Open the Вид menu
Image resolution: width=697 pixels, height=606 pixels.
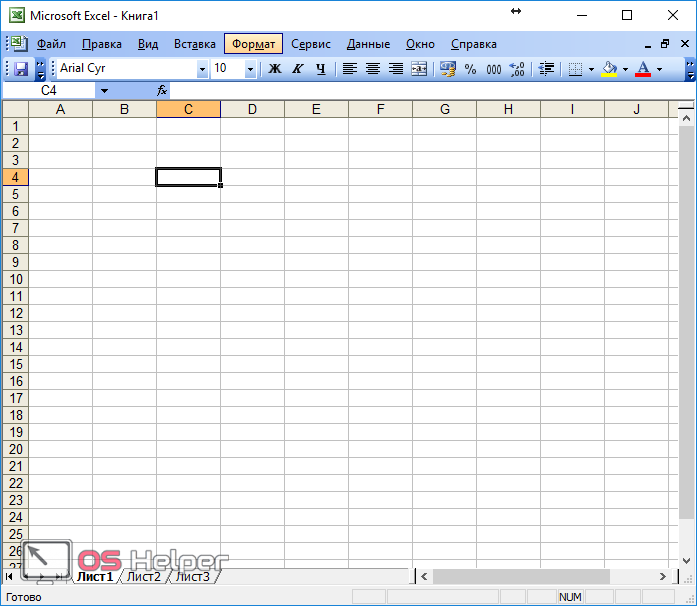[148, 44]
